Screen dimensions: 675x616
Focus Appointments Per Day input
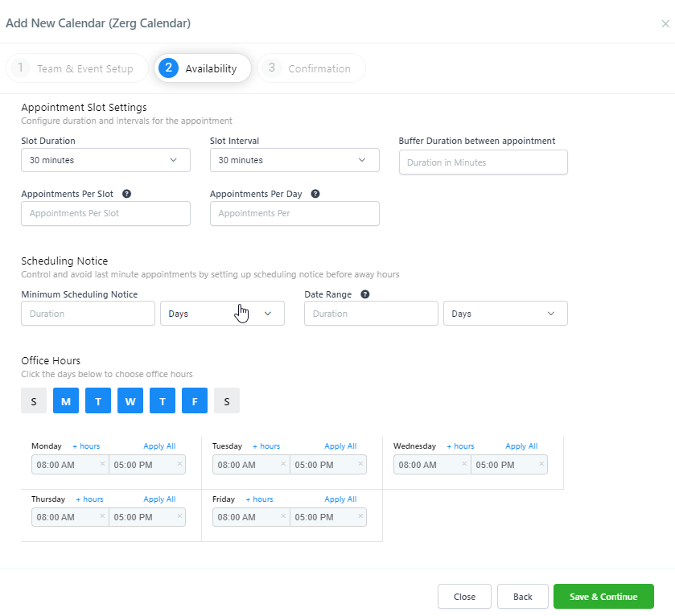294,213
